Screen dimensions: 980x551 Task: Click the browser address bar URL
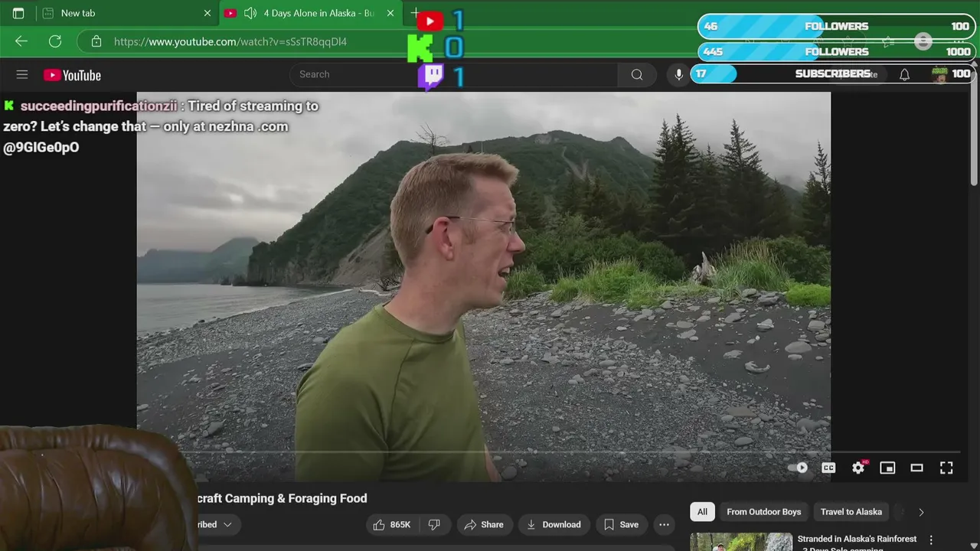coord(230,41)
